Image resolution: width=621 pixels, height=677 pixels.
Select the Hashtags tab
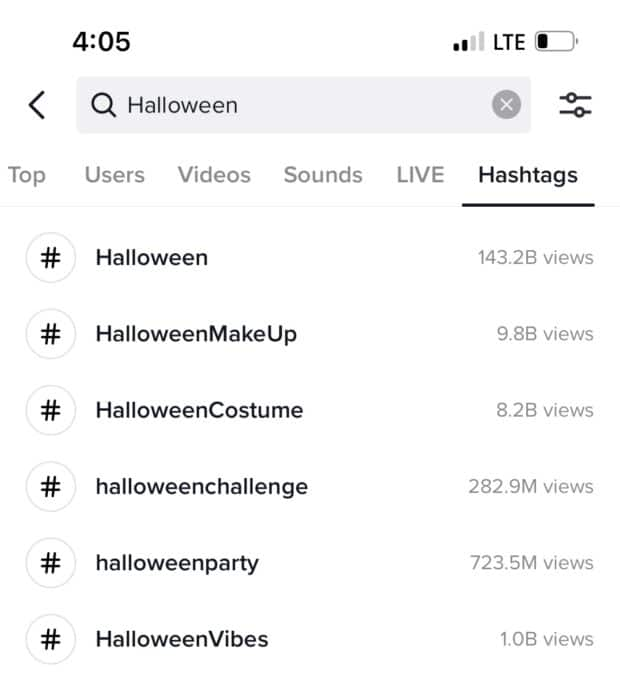click(x=528, y=176)
